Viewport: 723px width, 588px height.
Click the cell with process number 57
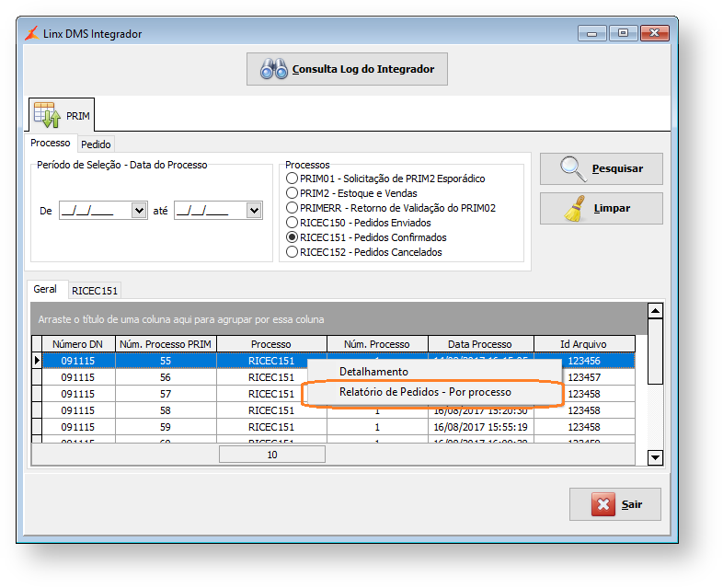pyautogui.click(x=166, y=394)
